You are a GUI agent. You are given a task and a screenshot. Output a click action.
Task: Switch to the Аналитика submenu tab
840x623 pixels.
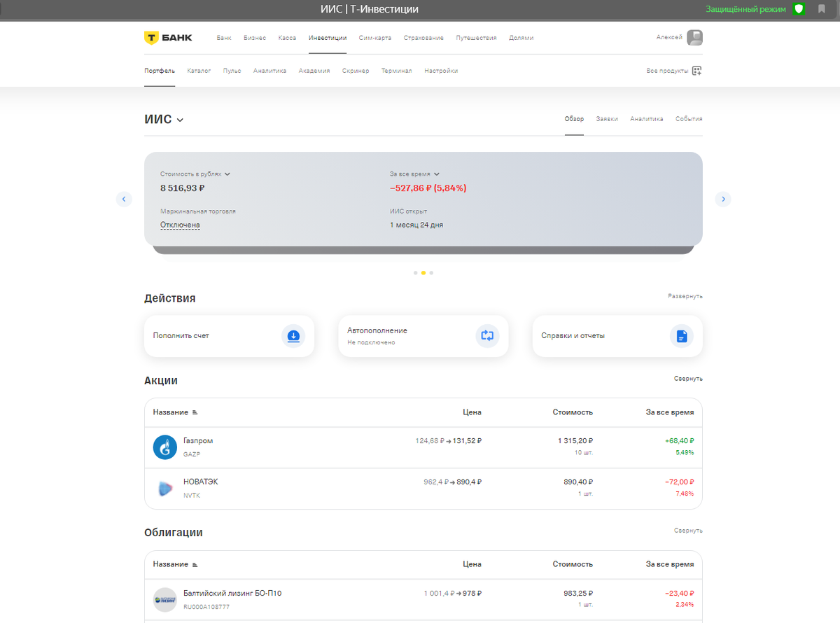pyautogui.click(x=269, y=71)
